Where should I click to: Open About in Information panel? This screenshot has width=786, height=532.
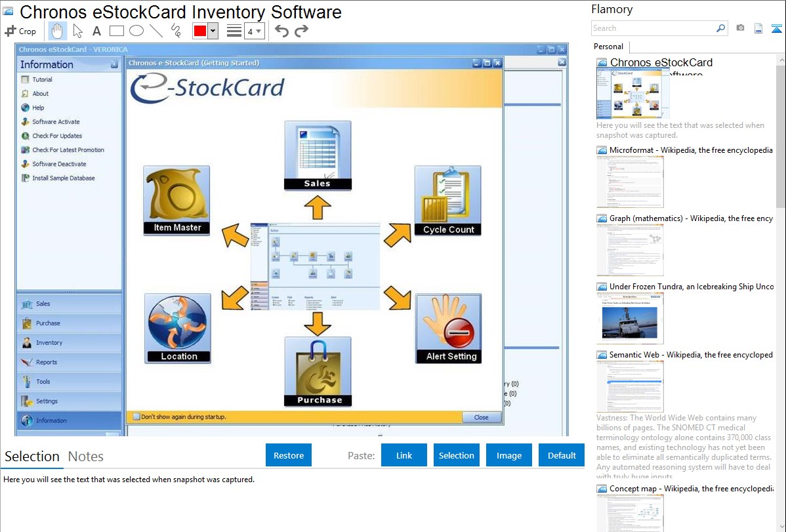pos(40,93)
